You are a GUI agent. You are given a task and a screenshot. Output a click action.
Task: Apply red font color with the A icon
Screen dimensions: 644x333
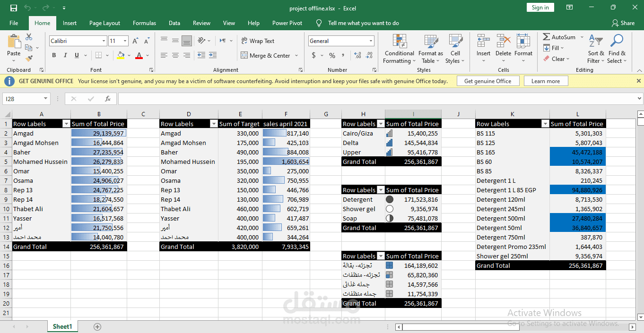click(x=139, y=55)
